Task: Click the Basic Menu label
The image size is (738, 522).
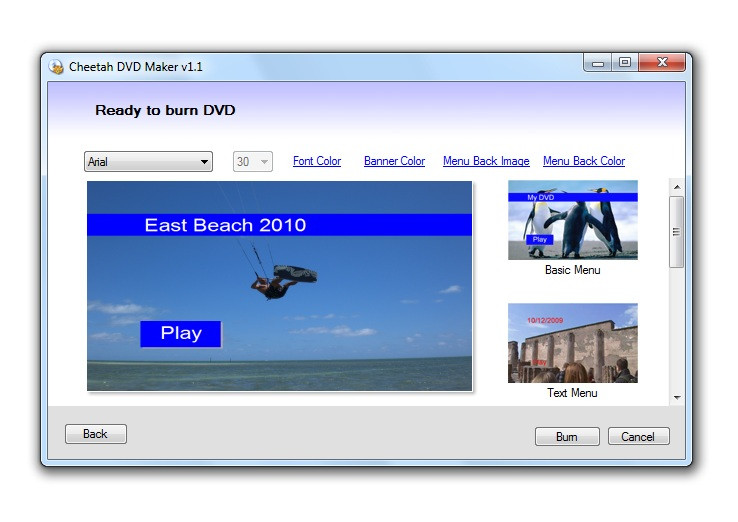Action: pyautogui.click(x=573, y=270)
